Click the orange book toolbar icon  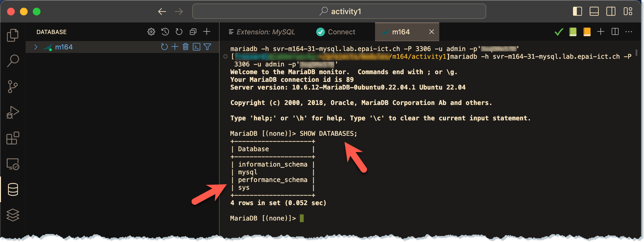click(587, 32)
